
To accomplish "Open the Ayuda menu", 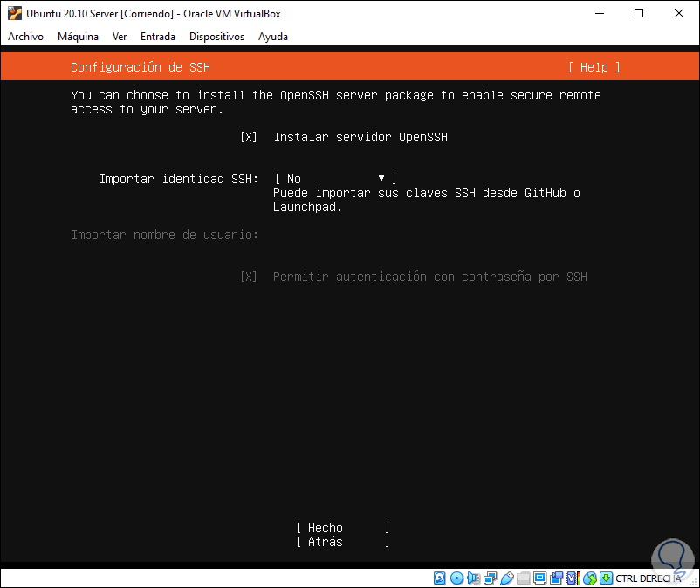I will click(x=273, y=37).
